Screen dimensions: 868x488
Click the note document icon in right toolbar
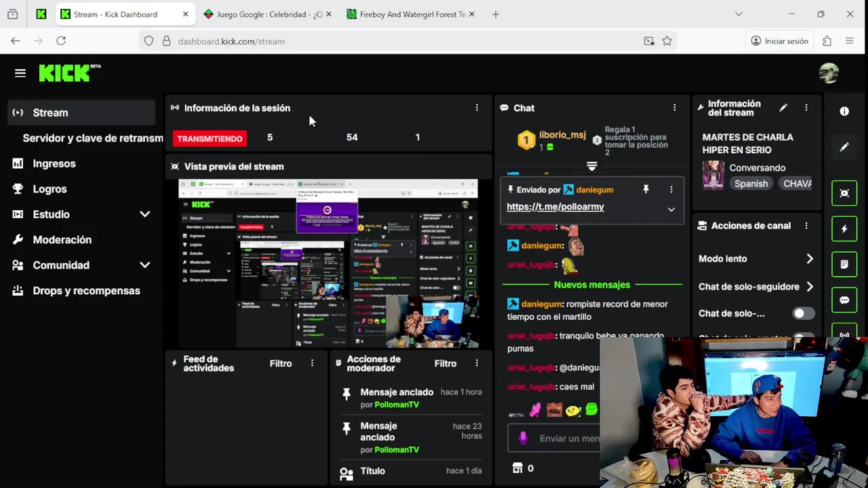844,264
